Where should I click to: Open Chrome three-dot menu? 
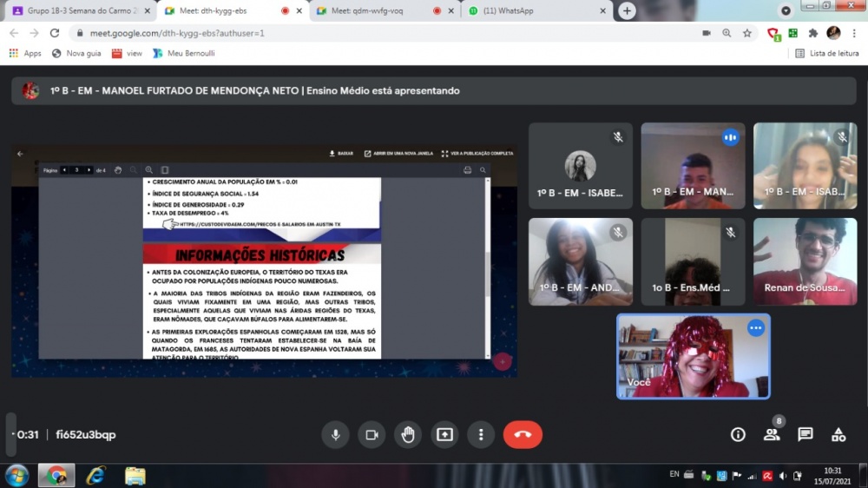(x=854, y=33)
